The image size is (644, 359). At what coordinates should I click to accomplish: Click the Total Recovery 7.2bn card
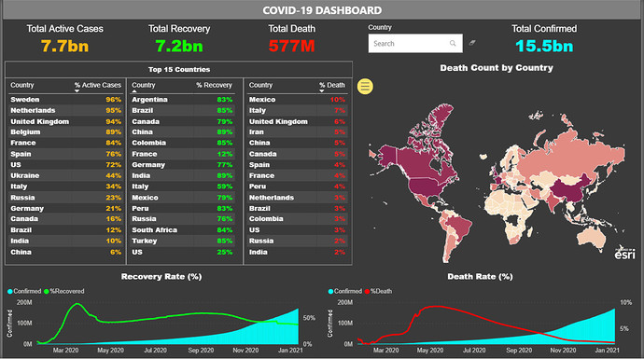pos(179,38)
